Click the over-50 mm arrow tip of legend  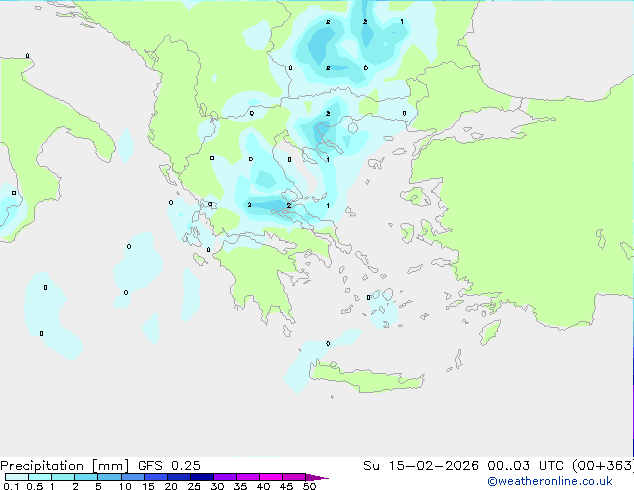click(x=317, y=477)
